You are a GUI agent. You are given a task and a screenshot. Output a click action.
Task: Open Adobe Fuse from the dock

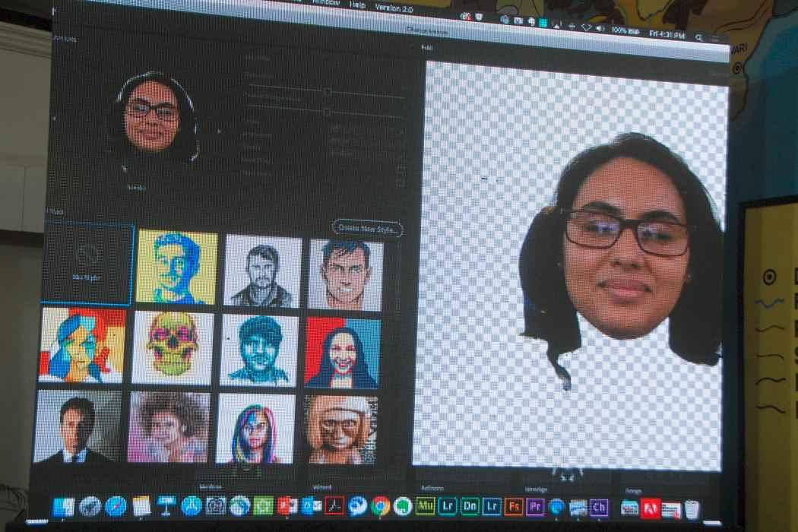[x=514, y=507]
